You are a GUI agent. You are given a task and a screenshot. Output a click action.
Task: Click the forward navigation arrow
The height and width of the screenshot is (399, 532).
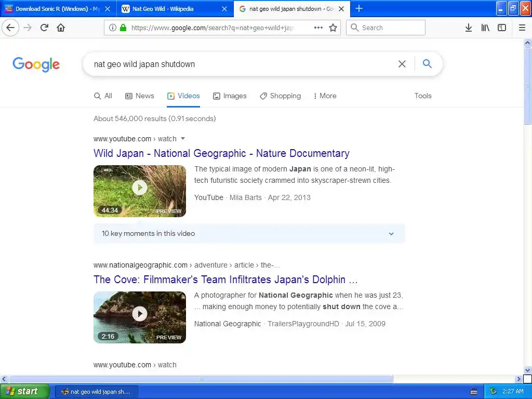(x=28, y=28)
